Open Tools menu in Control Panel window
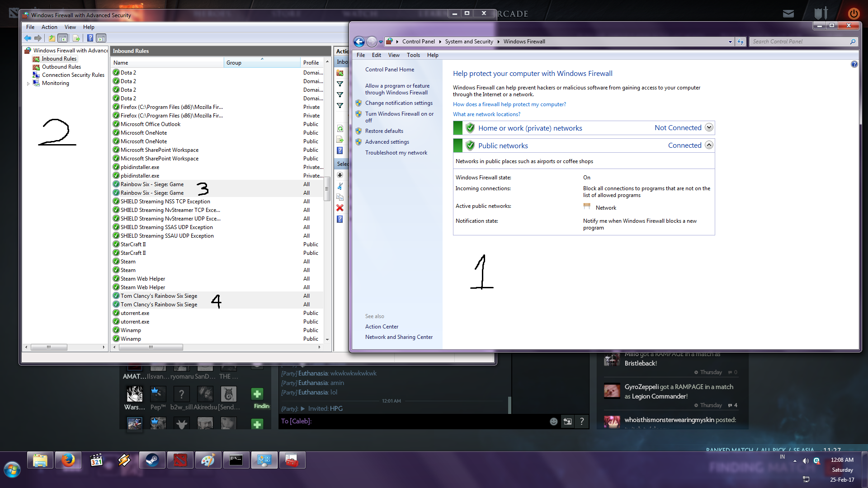 (x=413, y=55)
